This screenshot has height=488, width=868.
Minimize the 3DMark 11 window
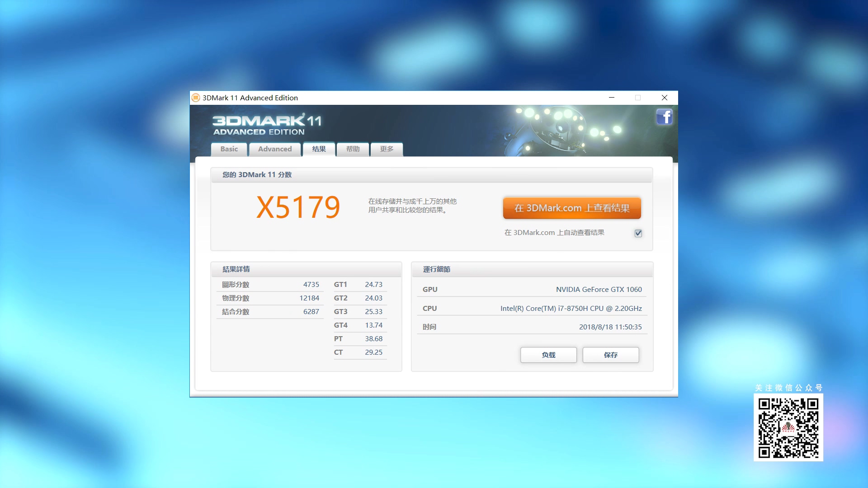tap(612, 98)
